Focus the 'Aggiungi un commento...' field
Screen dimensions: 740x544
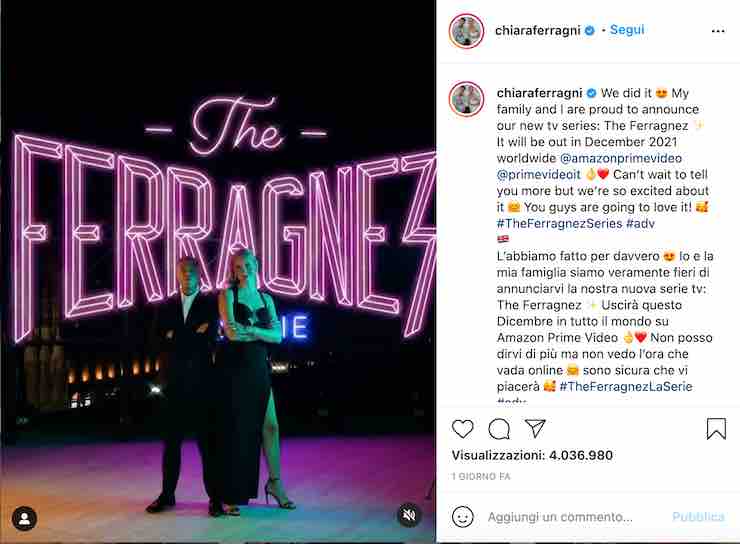560,517
